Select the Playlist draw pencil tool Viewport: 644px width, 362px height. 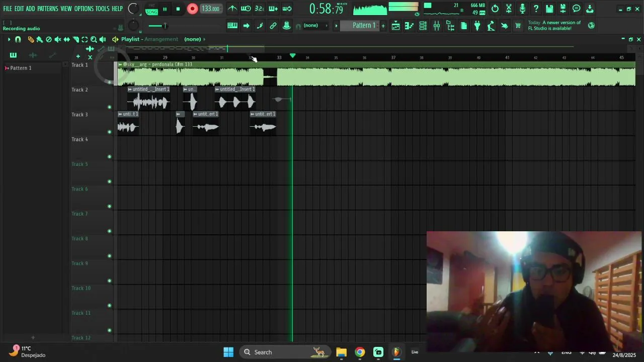[x=31, y=39]
